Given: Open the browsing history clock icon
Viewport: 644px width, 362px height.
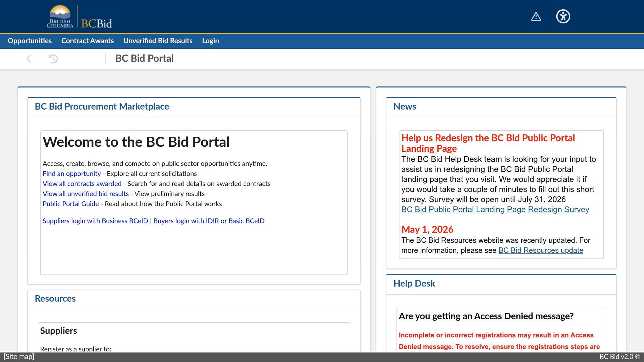Looking at the screenshot, I should 53,59.
